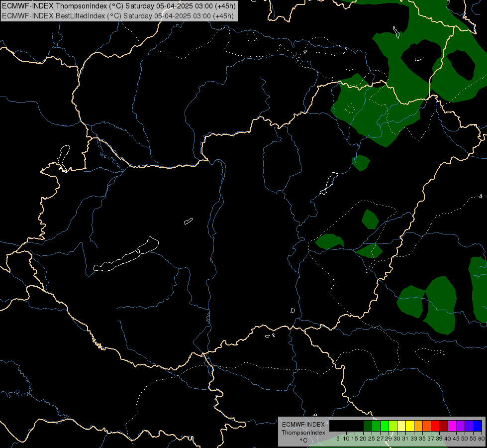Select the purple 45-50 legend swatch
Image resolution: width=487 pixels, height=448 pixels.
click(461, 426)
